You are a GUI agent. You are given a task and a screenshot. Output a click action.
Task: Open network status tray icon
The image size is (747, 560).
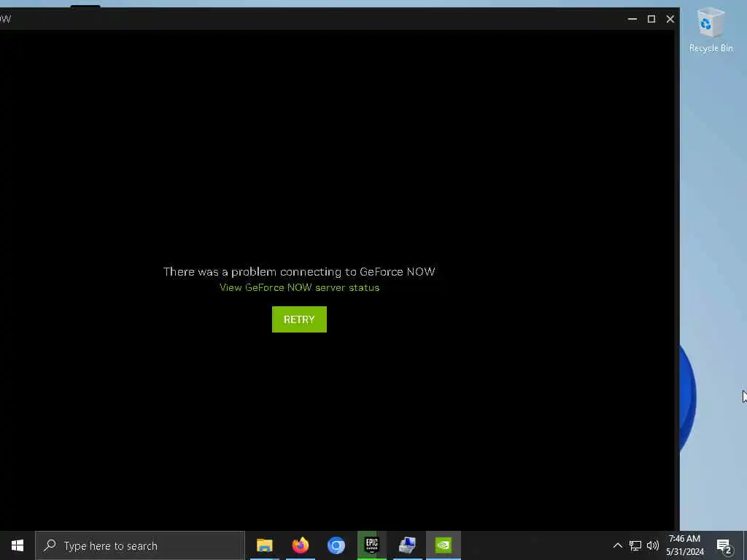point(635,545)
